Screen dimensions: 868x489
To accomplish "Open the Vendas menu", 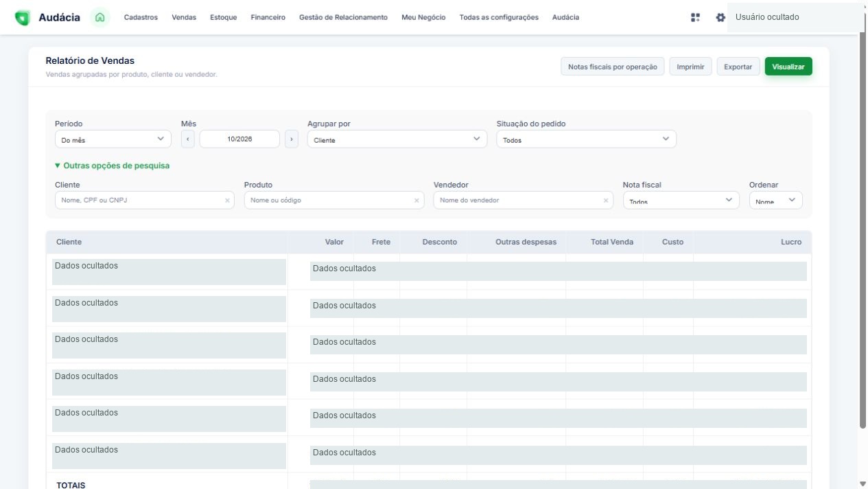I will [x=184, y=17].
